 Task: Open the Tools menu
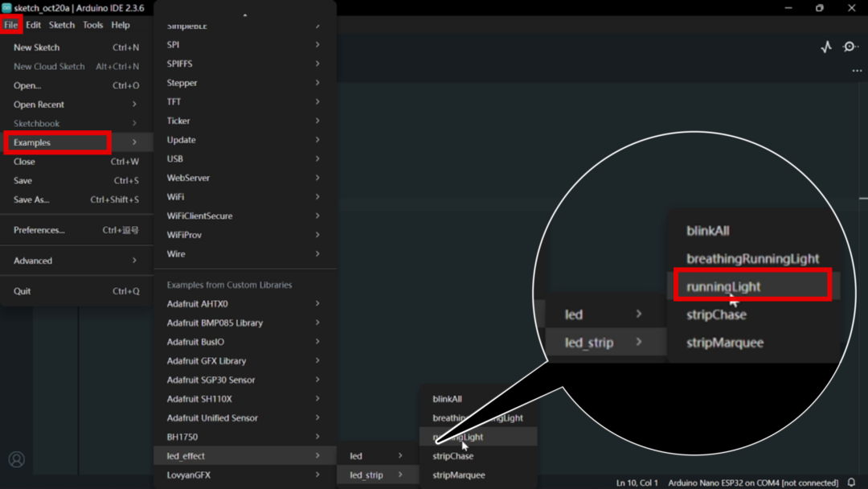click(x=92, y=25)
